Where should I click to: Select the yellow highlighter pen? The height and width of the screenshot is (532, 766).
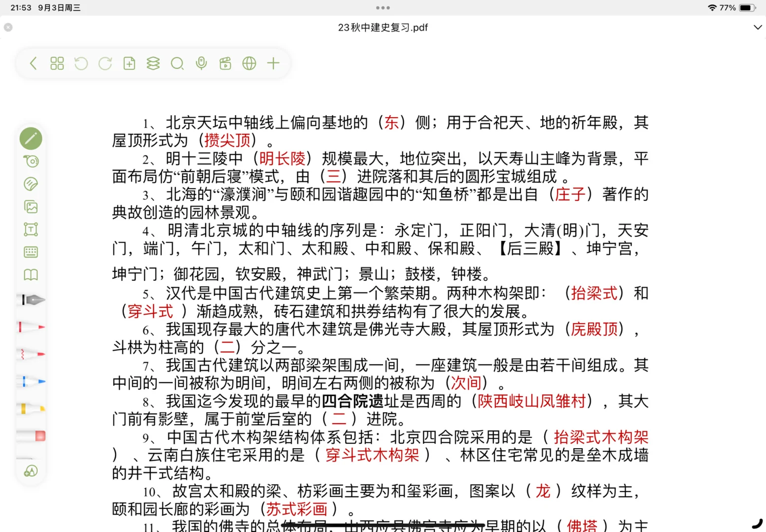[x=31, y=408]
